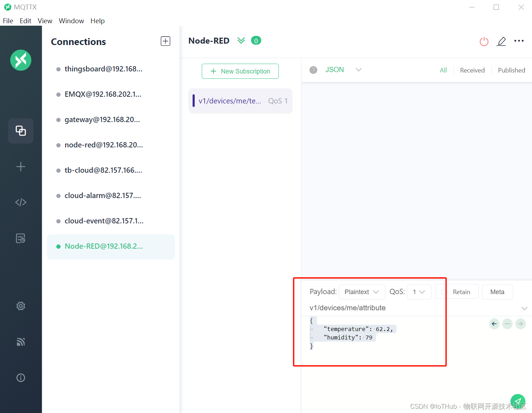
Task: Open JSON format dropdown
Action: [x=343, y=70]
